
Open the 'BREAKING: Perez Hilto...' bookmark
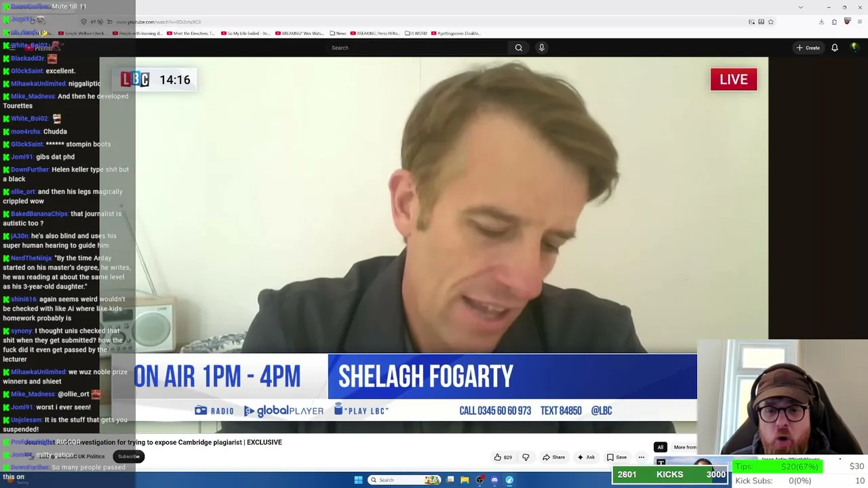click(376, 33)
